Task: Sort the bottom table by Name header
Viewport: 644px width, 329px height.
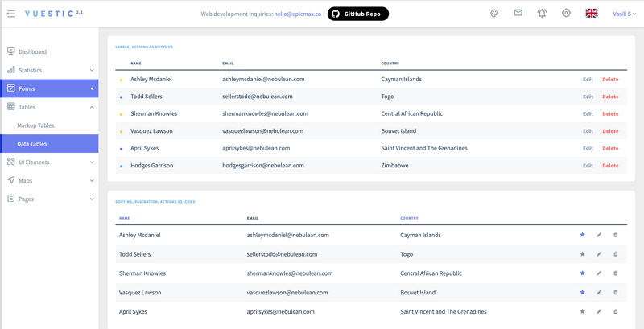Action: click(x=125, y=218)
